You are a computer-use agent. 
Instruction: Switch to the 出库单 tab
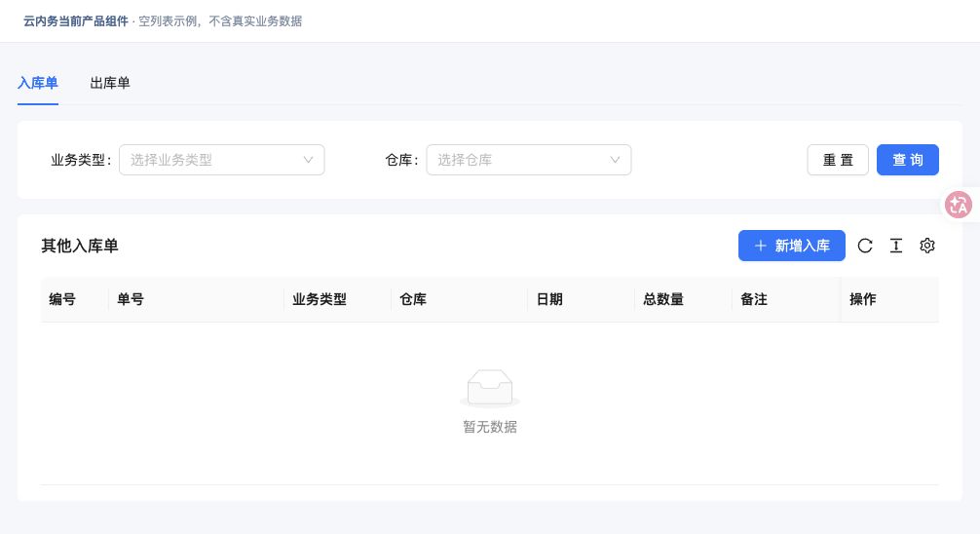coord(110,83)
